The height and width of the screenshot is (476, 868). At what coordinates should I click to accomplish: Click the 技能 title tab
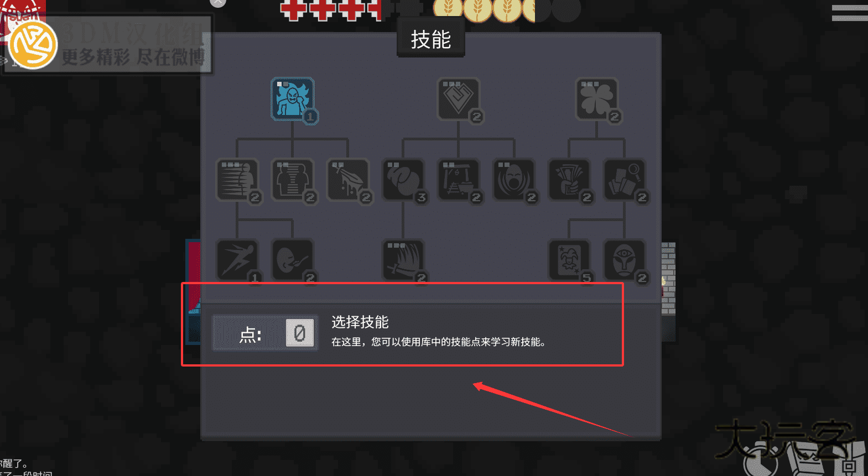tap(431, 39)
